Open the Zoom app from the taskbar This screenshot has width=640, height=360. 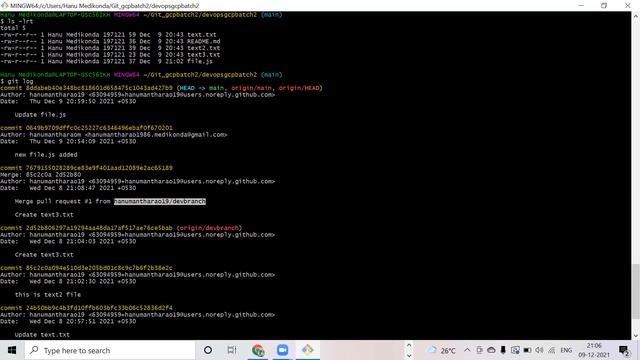282,350
